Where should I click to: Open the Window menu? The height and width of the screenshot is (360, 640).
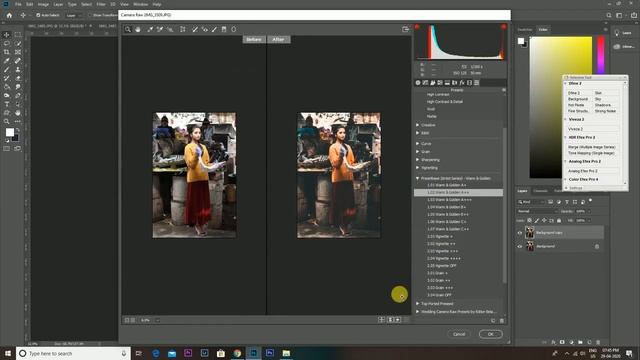pyautogui.click(x=140, y=4)
